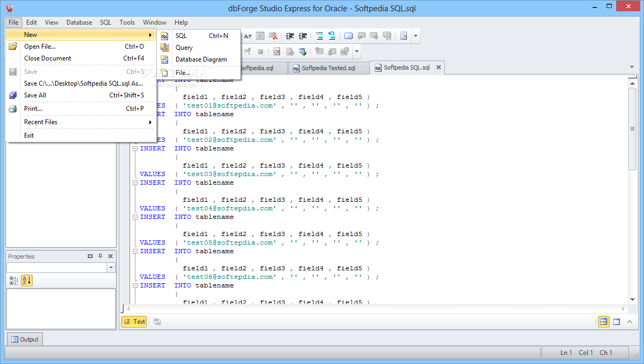Click the download-from-table arrow down icon
The width and height of the screenshot is (644, 364).
click(x=332, y=51)
